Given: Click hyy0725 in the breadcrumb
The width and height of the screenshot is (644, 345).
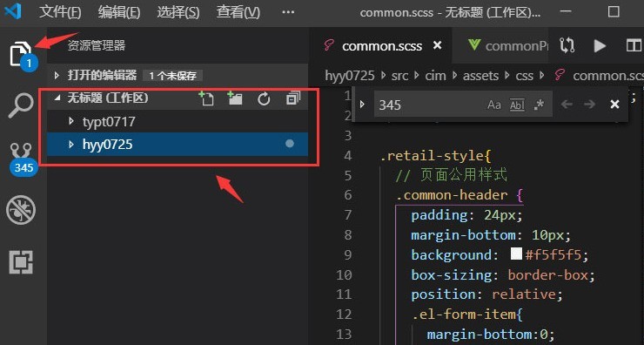Looking at the screenshot, I should [350, 76].
